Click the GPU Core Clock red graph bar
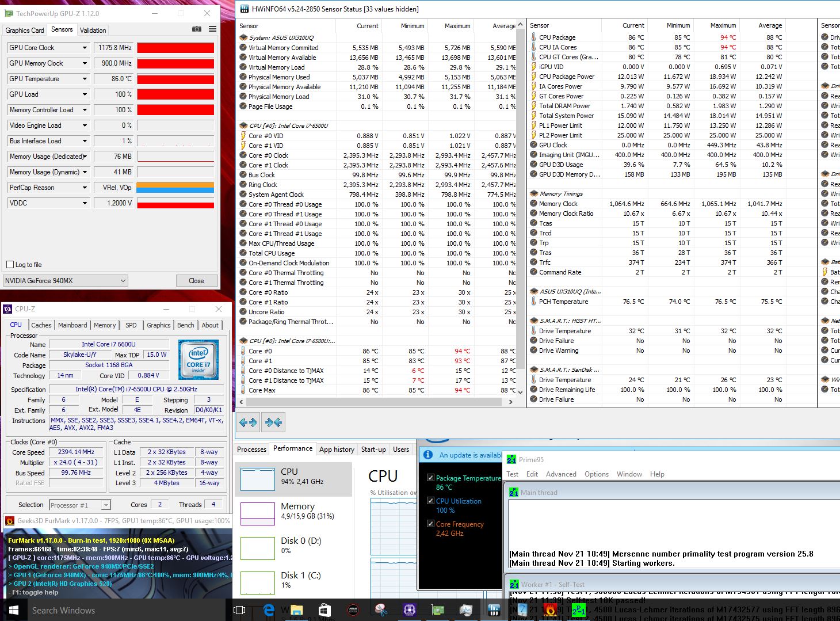Viewport: 840px width, 621px height. [x=175, y=48]
